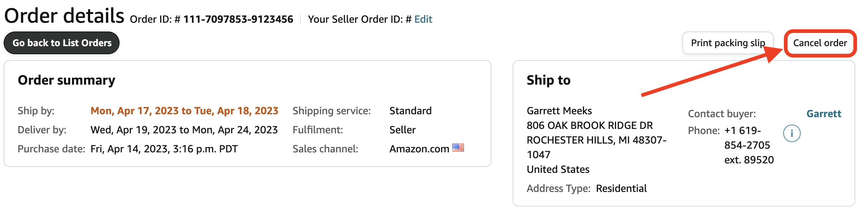Viewport: 868px width, 219px height.
Task: Click the orange Ship by date range
Action: click(185, 111)
